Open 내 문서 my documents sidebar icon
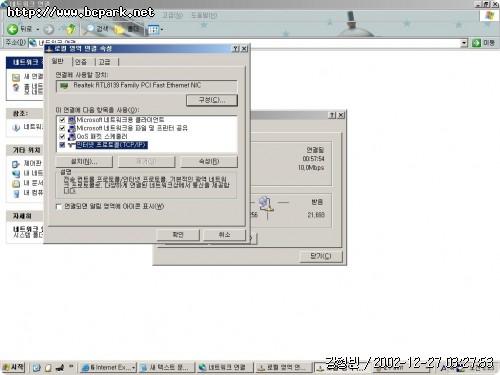The height and width of the screenshot is (375, 500). pos(16,184)
